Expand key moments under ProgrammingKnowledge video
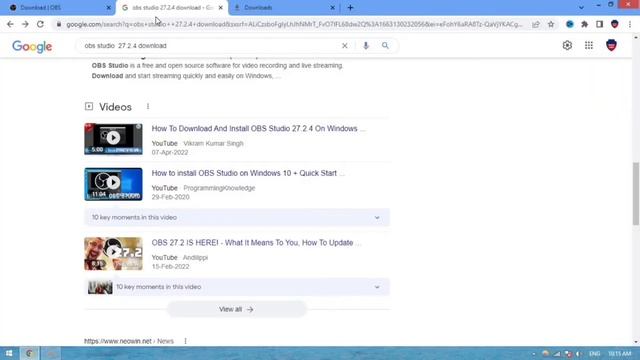The width and height of the screenshot is (640, 360). point(237,218)
